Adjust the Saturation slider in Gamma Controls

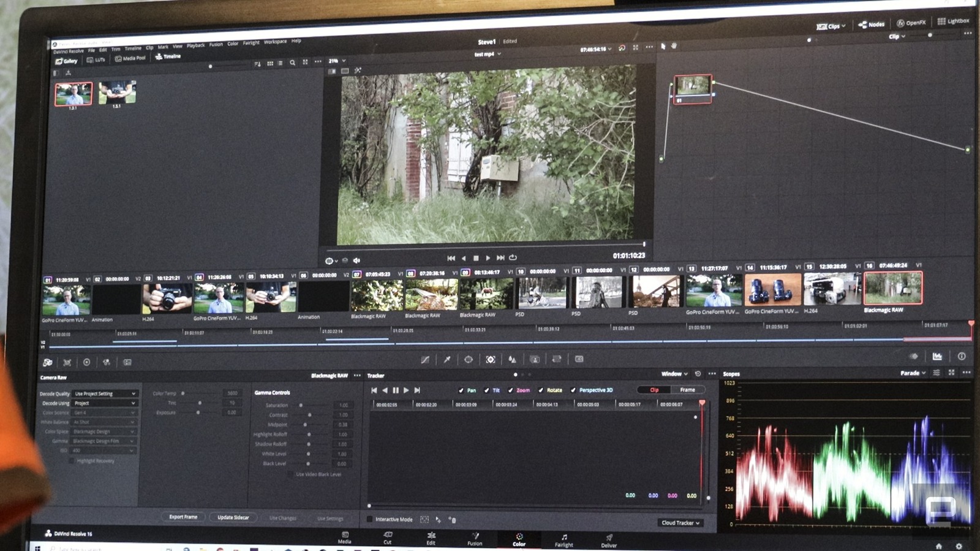pyautogui.click(x=301, y=405)
